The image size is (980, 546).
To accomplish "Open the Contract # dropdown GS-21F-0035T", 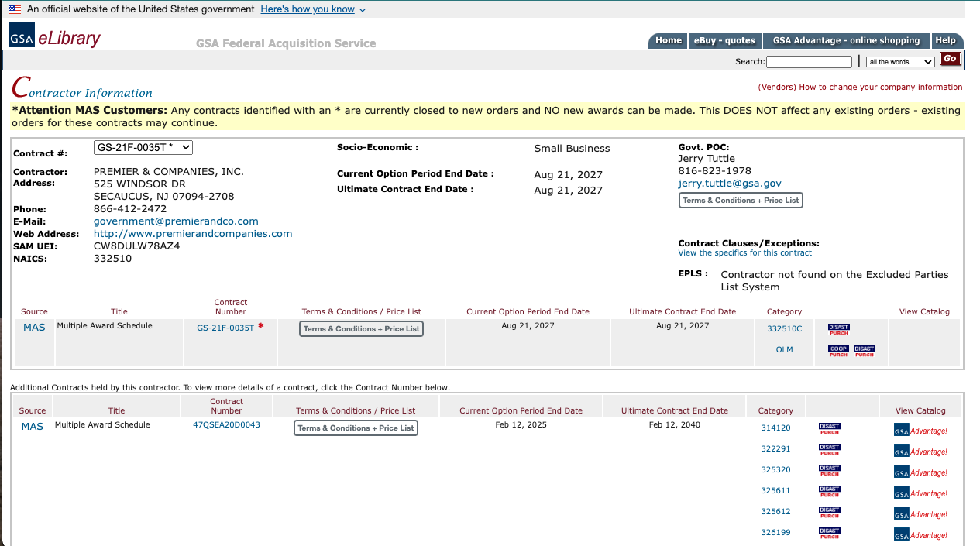I will click(x=143, y=147).
